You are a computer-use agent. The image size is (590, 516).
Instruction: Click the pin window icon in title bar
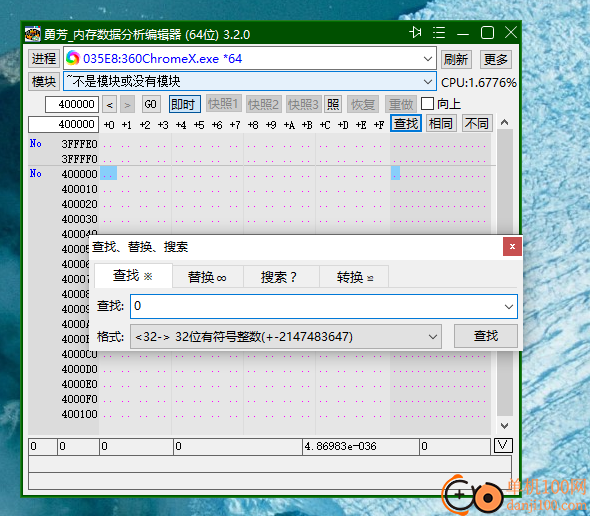415,33
